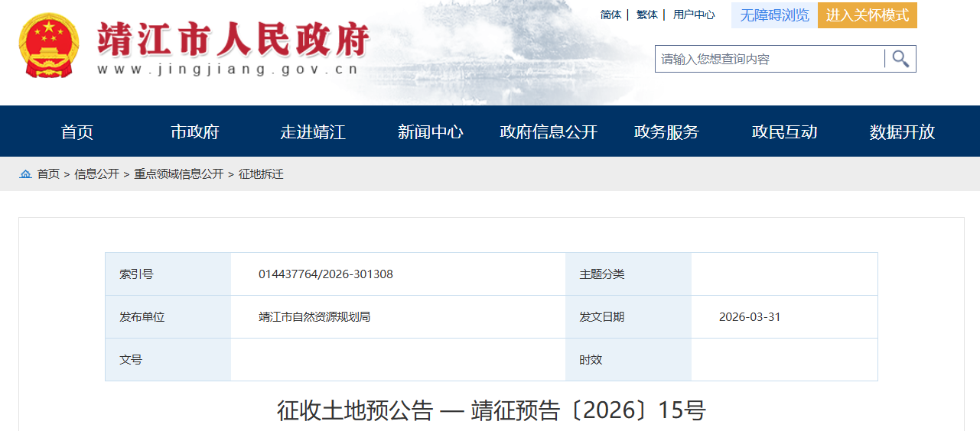Click 信息公开 in the breadcrumb
This screenshot has width=980, height=431.
96,174
